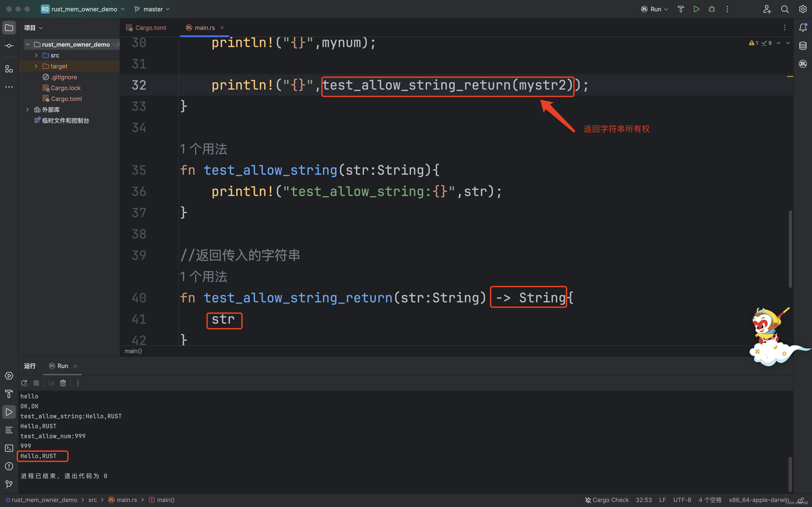Screen dimensions: 812x507
Task: Toggle the Problems view icon
Action: click(x=9, y=466)
